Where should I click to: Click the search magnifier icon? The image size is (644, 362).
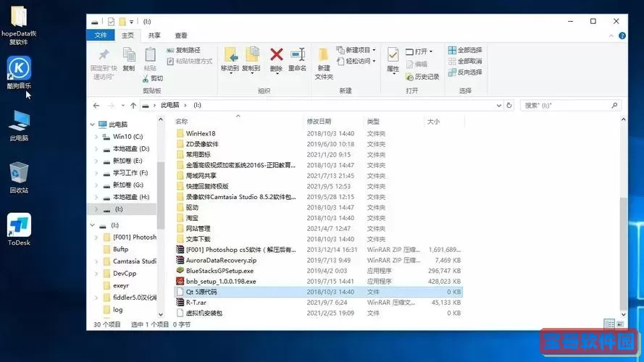pos(614,106)
